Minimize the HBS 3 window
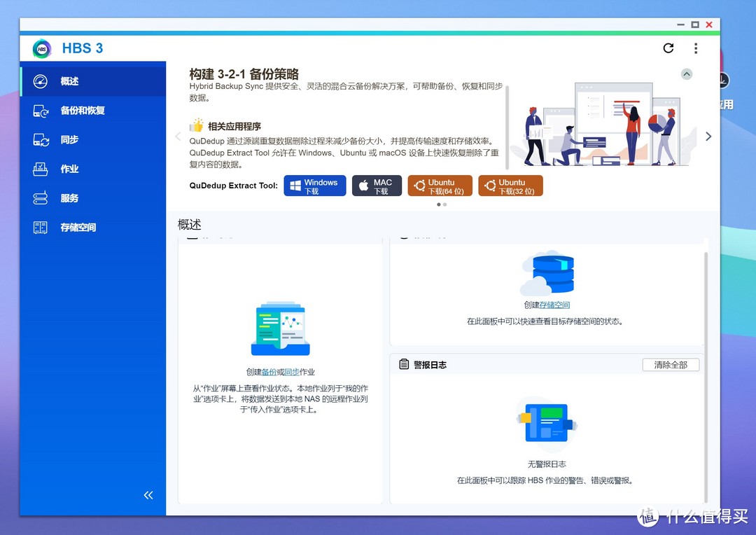The image size is (756, 535). tap(681, 25)
